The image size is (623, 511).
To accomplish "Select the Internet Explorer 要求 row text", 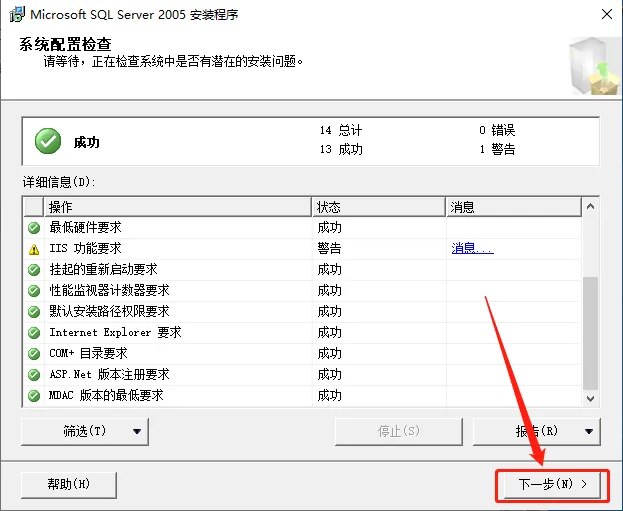I will pos(115,333).
